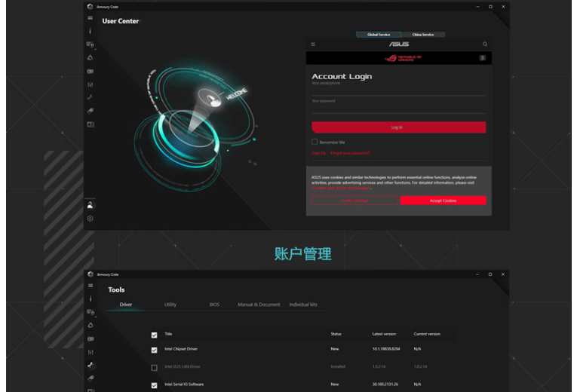Image resolution: width=574 pixels, height=392 pixels.
Task: Click Latest version column header
Action: pos(384,334)
